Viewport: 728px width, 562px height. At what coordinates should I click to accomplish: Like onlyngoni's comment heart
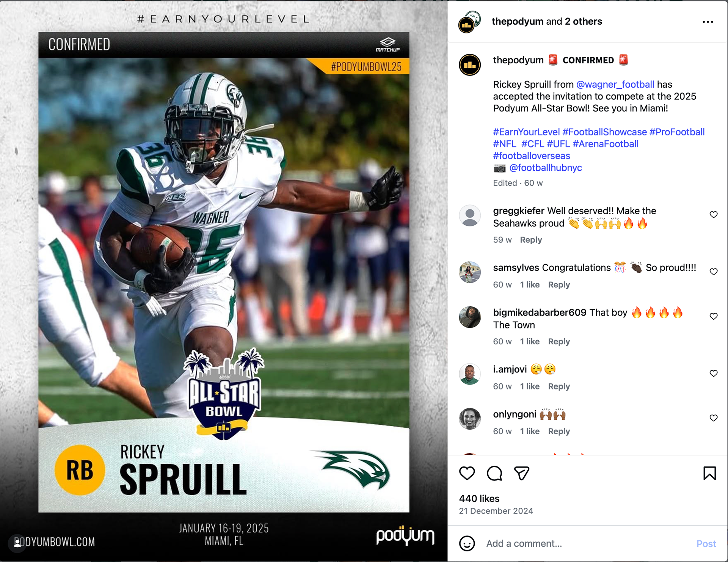tap(714, 418)
